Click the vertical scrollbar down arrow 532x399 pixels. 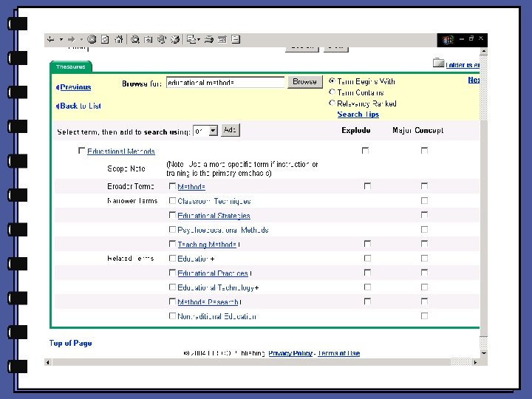coord(483,353)
